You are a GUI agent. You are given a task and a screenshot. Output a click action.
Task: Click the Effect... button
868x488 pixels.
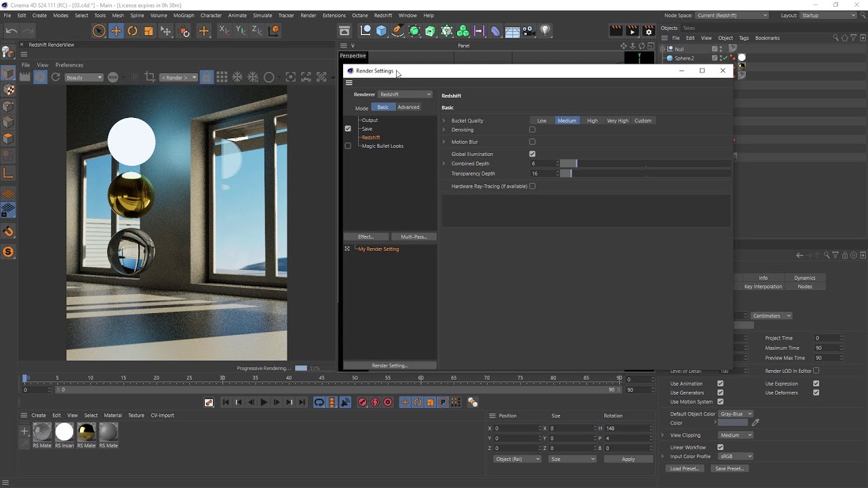point(366,237)
